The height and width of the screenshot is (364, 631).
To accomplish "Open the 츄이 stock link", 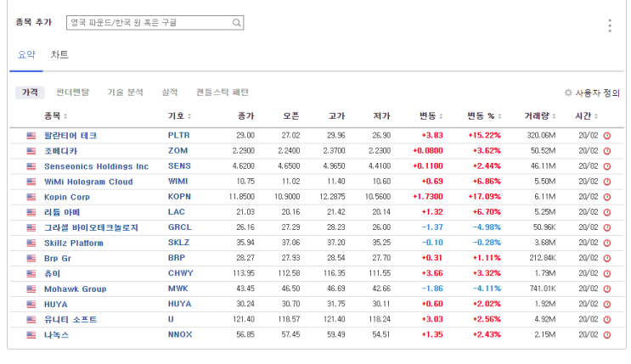I will pyautogui.click(x=52, y=273).
